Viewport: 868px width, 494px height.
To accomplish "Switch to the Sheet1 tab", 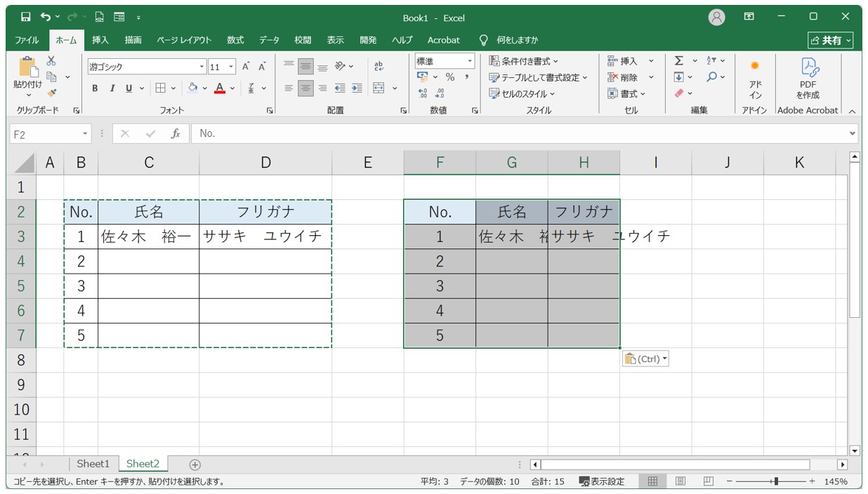I will (93, 464).
